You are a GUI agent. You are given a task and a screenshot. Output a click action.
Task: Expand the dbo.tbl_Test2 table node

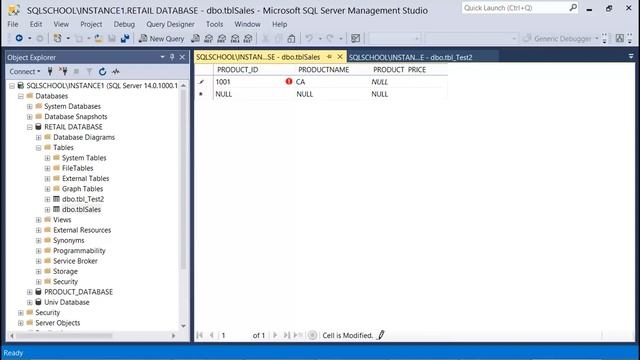(47, 199)
